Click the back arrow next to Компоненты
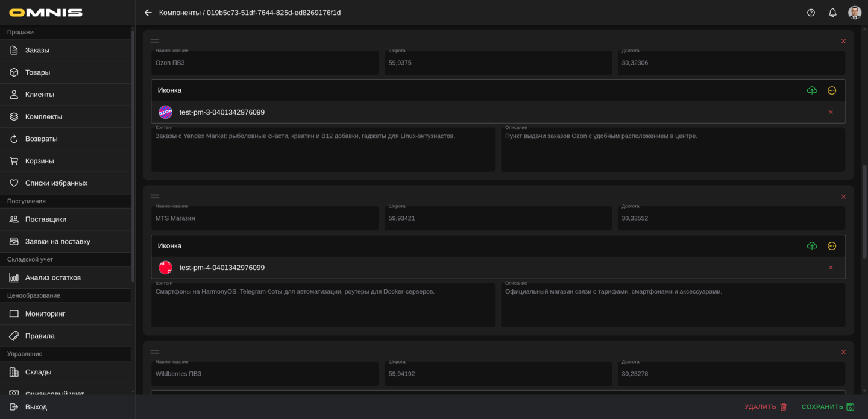Viewport: 868px width, 419px height. 148,13
